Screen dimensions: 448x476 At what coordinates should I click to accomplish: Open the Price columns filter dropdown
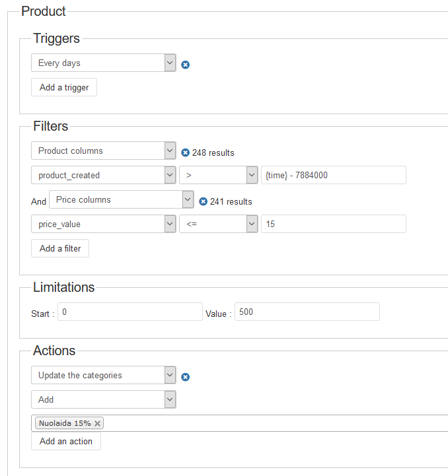pyautogui.click(x=121, y=199)
